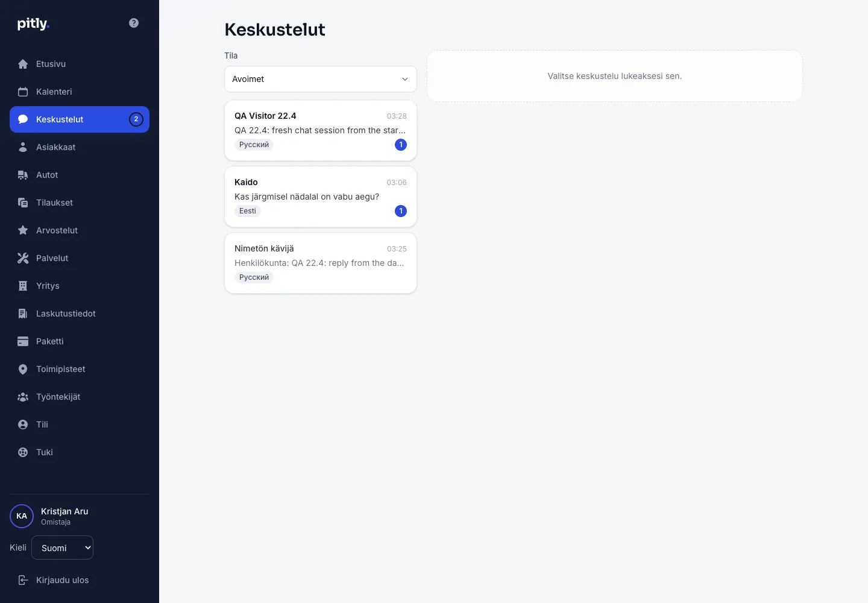The height and width of the screenshot is (603, 868).
Task: Click the Autot label in sidebar
Action: tap(47, 175)
